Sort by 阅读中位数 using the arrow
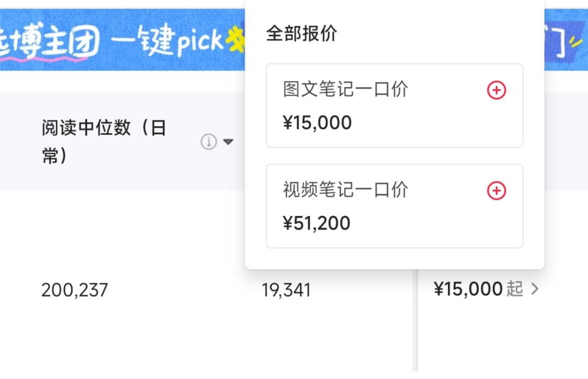This screenshot has width=588, height=379. 229,142
